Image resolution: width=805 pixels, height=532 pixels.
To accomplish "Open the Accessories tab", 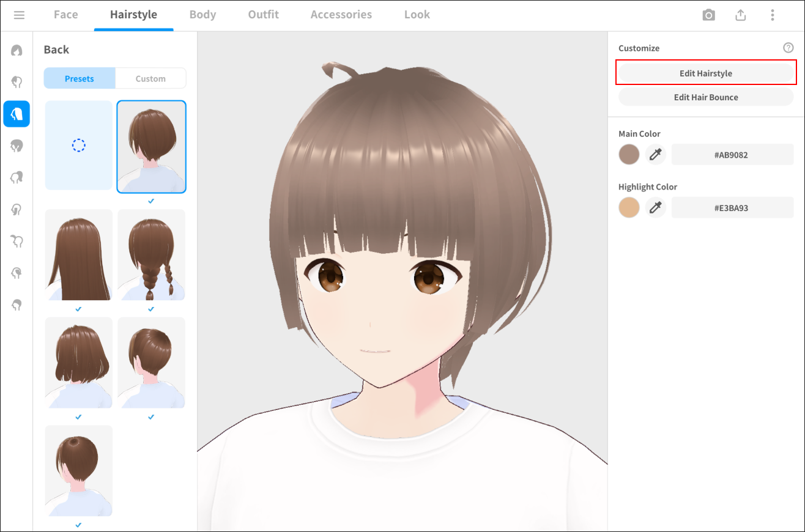I will tap(341, 15).
